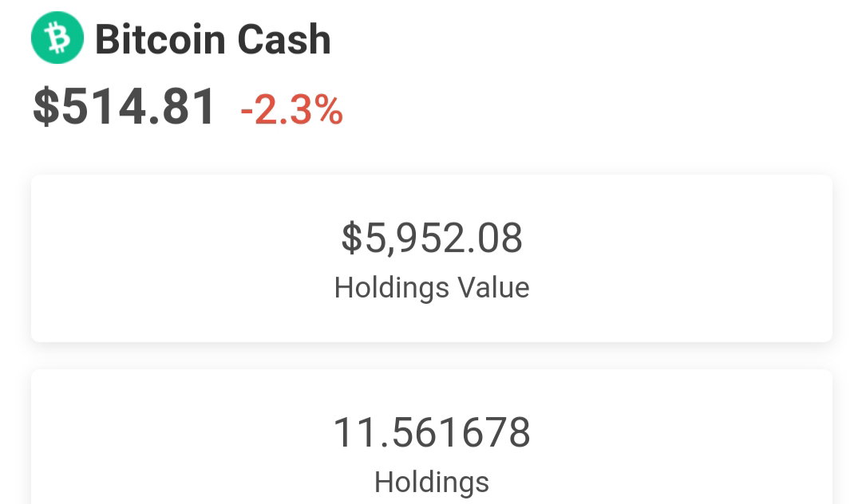Click the "Holdings" label under 11.561678
The width and height of the screenshot is (862, 504).
pyautogui.click(x=432, y=482)
